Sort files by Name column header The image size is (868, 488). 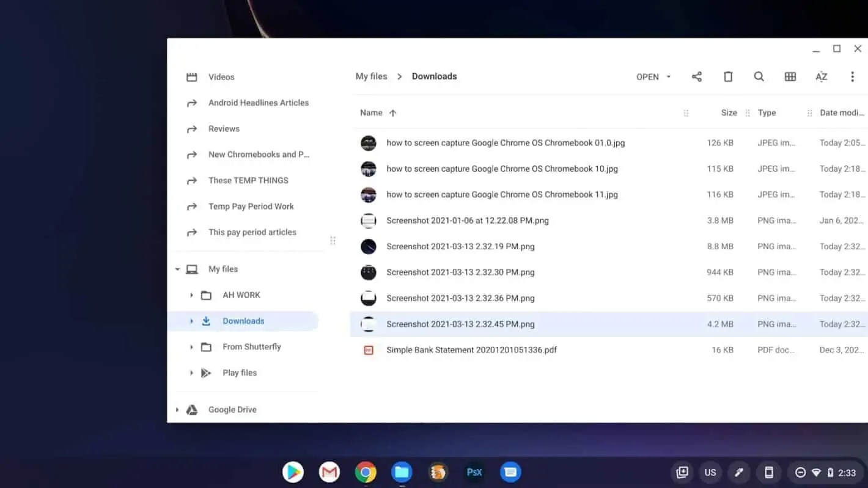point(371,112)
